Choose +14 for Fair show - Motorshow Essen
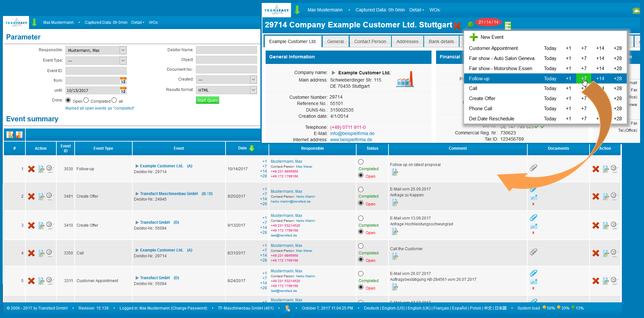The image size is (644, 318). click(x=600, y=68)
